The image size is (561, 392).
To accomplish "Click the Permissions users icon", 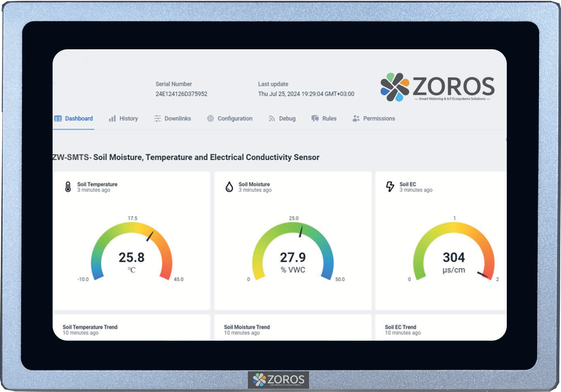I will 356,118.
